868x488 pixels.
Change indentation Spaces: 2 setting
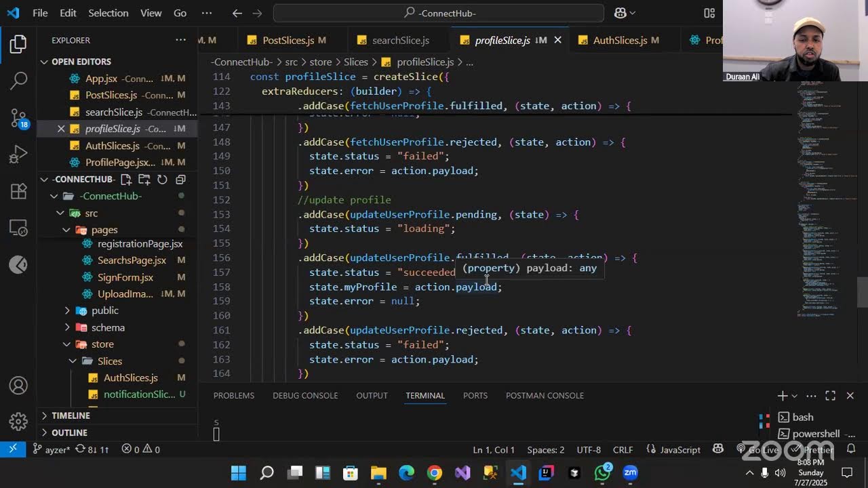546,449
